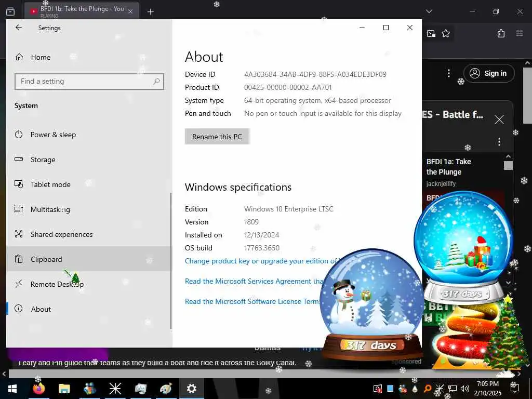Open the Windows Start menu

12,389
